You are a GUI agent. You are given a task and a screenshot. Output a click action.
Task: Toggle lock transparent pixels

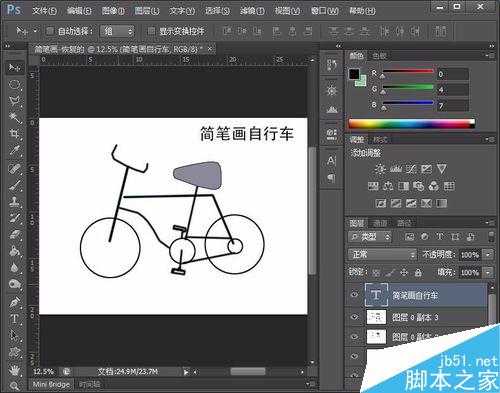376,273
